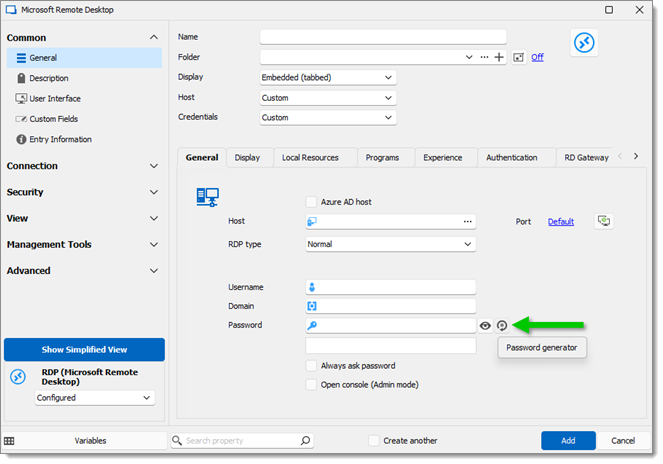The height and width of the screenshot is (464, 663).
Task: Select Custom Fields in the sidebar
Action: (x=84, y=119)
